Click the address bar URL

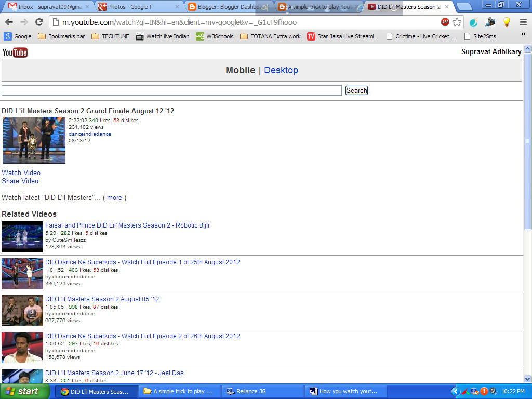(x=179, y=22)
